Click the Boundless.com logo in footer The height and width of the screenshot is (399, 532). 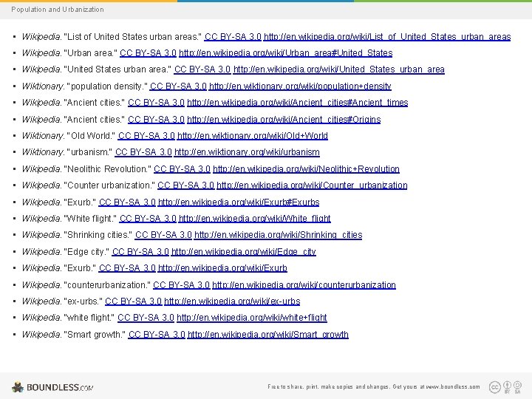(x=52, y=387)
